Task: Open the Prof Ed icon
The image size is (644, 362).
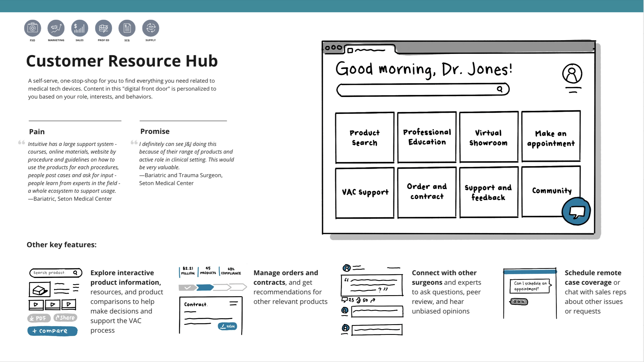Action: 103,28
